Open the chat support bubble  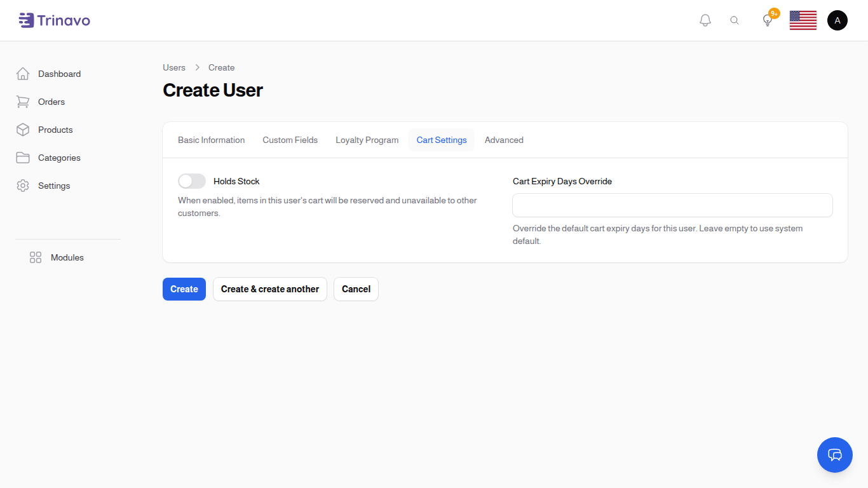834,455
